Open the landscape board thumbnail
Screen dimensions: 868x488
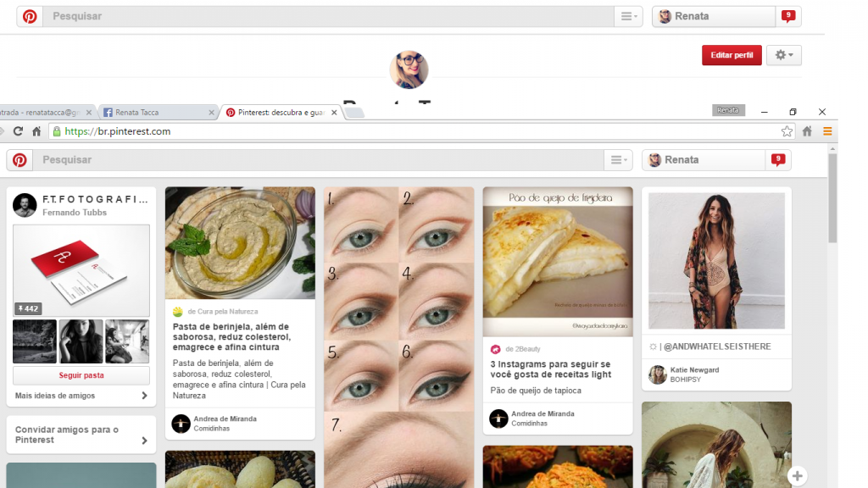click(35, 341)
